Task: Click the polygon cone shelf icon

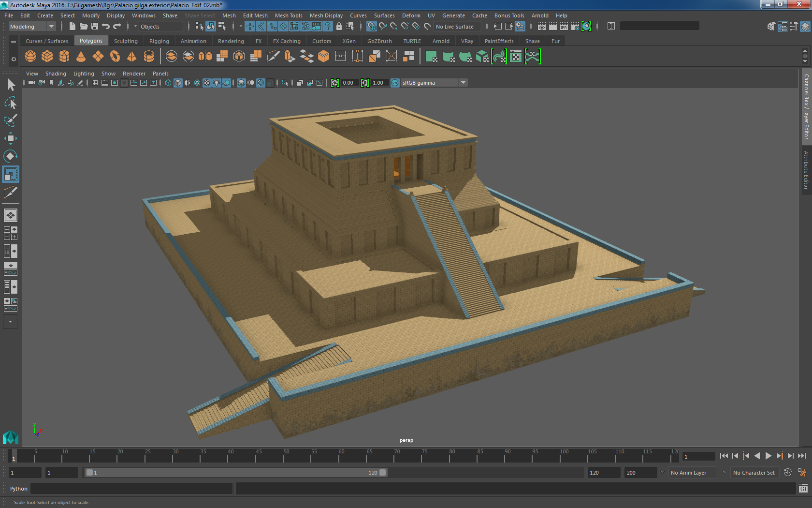Action: (x=81, y=57)
